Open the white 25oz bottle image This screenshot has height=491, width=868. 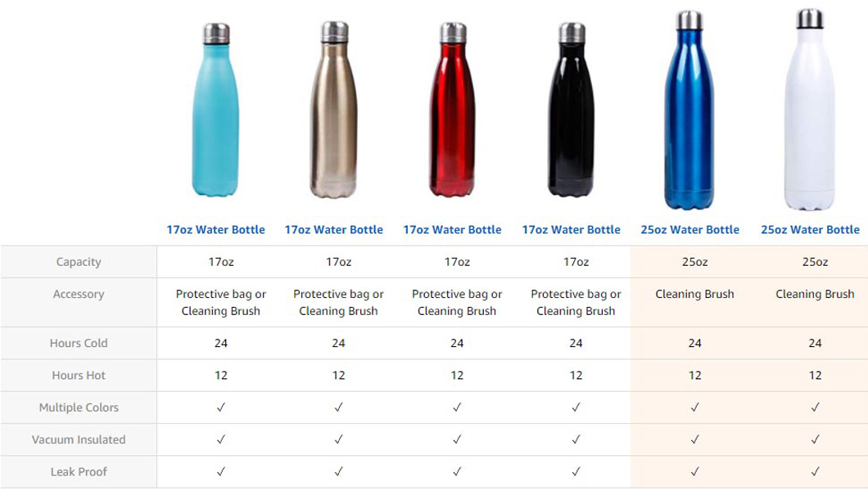click(x=809, y=110)
